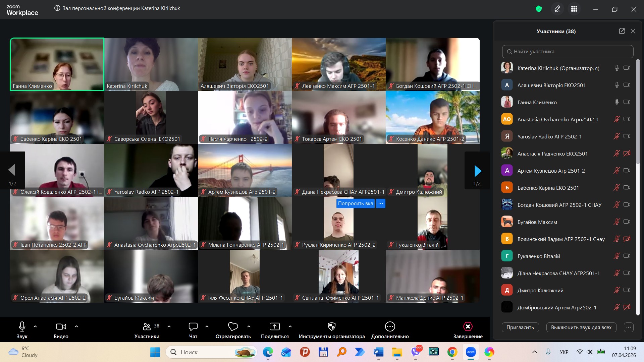This screenshot has height=362, width=644.
Task: Toggle your microphone with Звук button
Action: pyautogui.click(x=22, y=326)
